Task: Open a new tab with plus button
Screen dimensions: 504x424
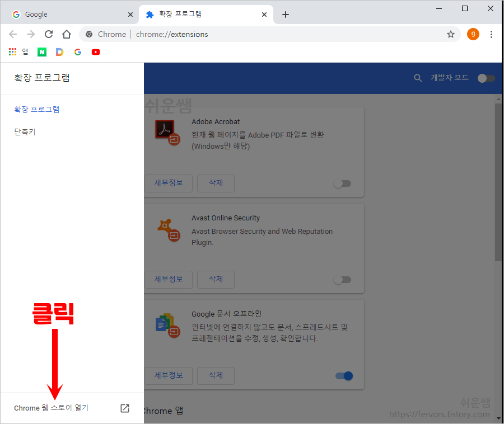Action: tap(286, 15)
